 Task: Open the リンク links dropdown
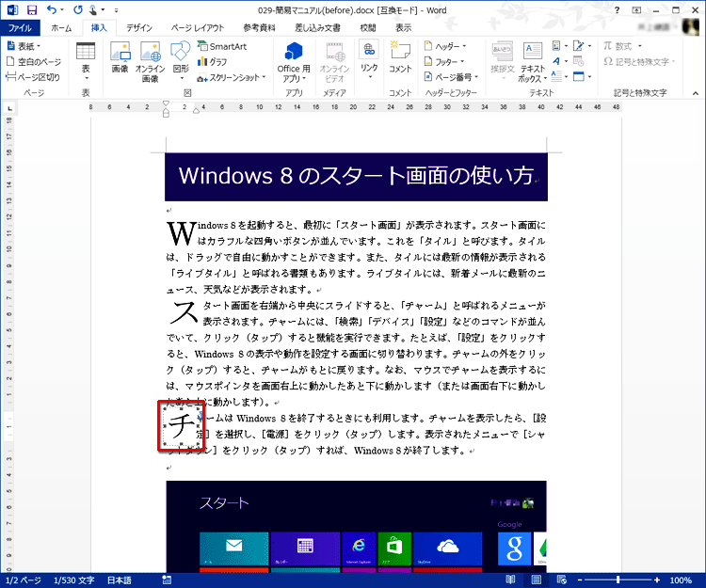click(369, 61)
